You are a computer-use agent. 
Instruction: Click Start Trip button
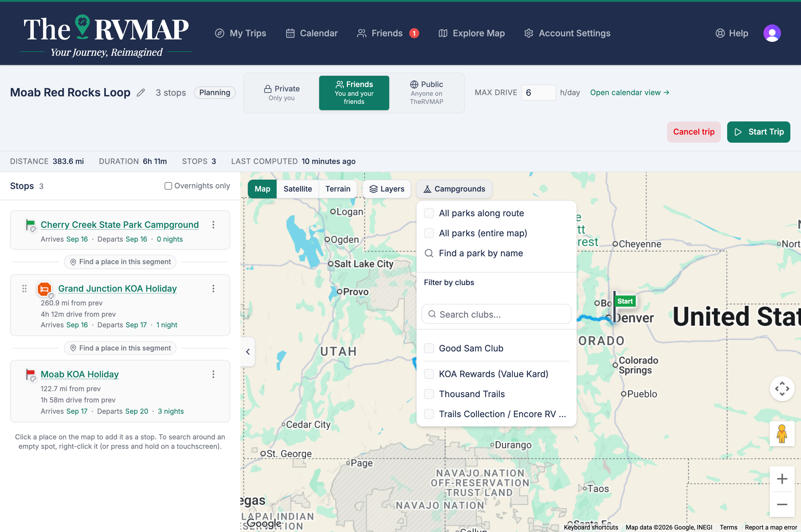[758, 132]
